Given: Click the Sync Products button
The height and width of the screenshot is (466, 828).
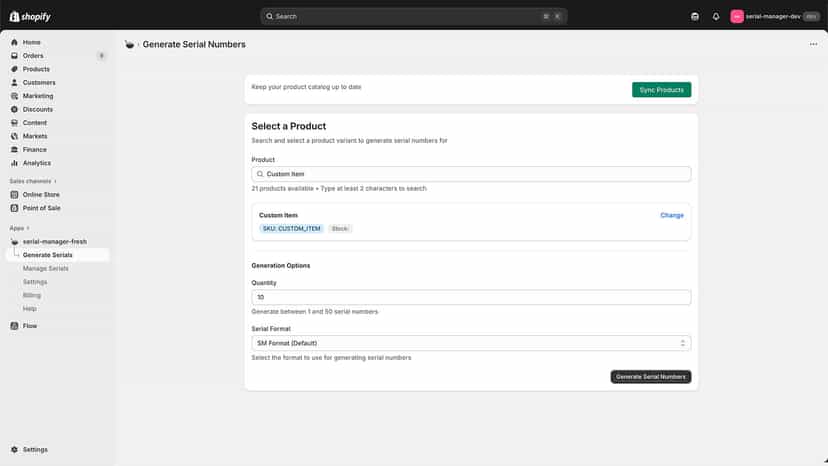Looking at the screenshot, I should click(x=661, y=90).
